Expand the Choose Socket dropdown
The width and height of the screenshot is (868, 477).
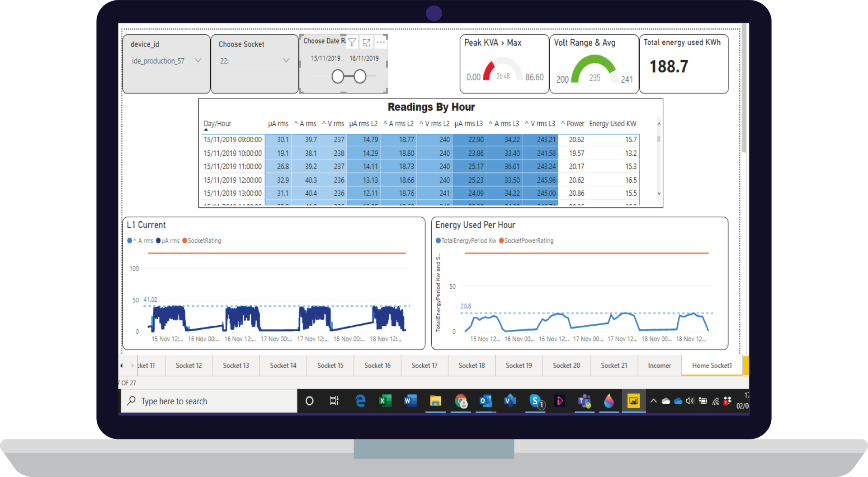[286, 61]
